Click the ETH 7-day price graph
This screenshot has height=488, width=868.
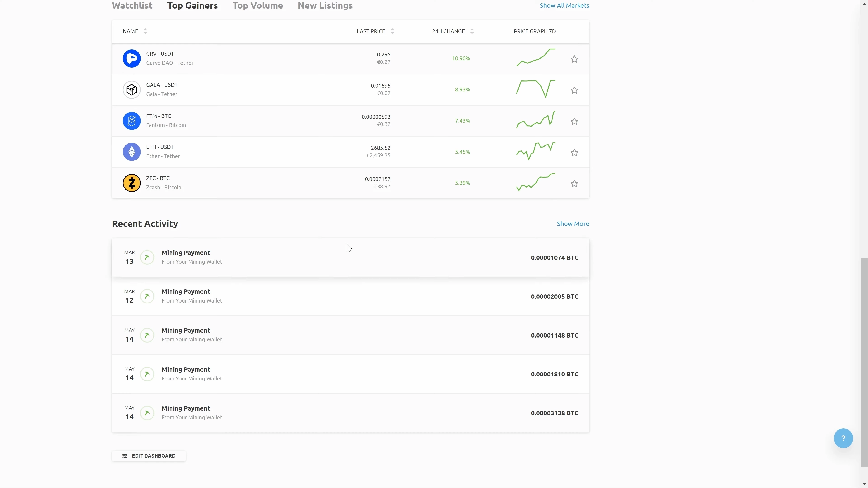(x=536, y=151)
